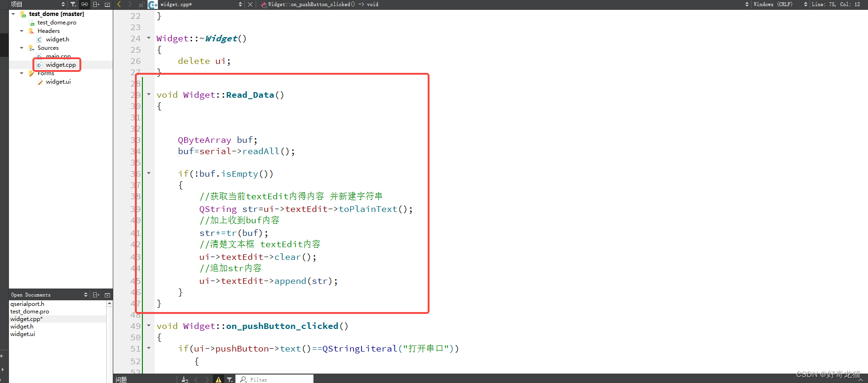This screenshot has width=868, height=383.
Task: Split the Open Documents panel
Action: pos(96,295)
